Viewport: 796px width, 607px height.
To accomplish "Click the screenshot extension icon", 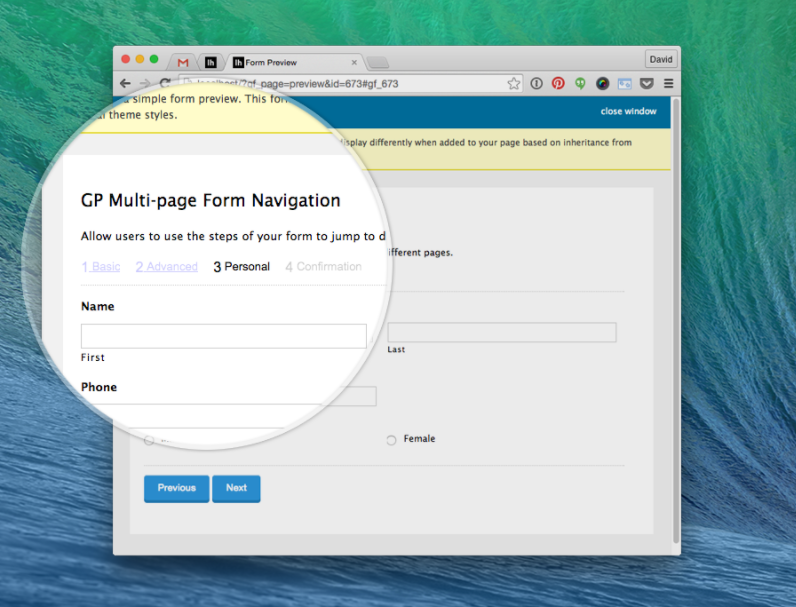I will 624,84.
